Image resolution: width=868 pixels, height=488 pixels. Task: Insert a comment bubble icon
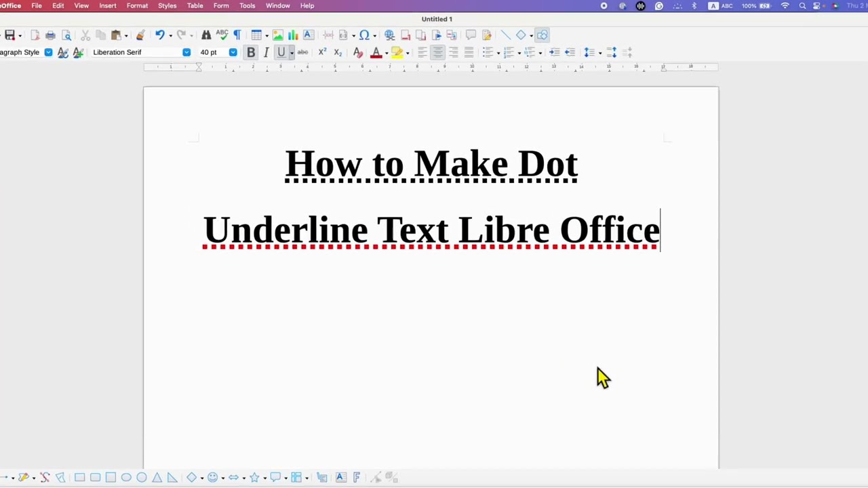point(471,35)
